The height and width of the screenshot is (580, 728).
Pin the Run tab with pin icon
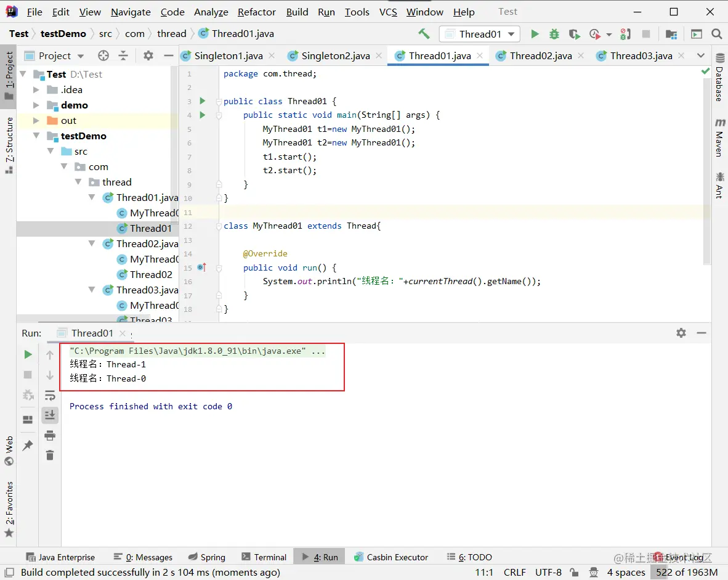pos(28,445)
